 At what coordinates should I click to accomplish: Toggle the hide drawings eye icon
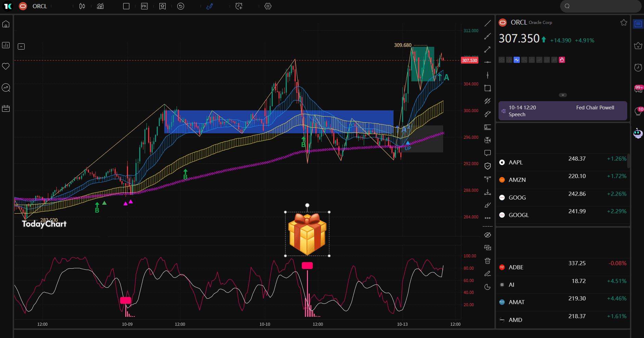pyautogui.click(x=488, y=235)
